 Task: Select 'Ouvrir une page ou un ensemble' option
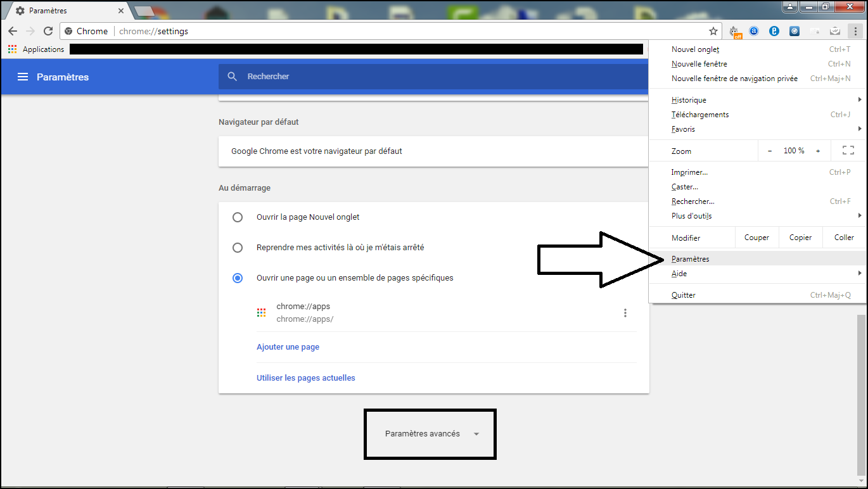(x=238, y=278)
